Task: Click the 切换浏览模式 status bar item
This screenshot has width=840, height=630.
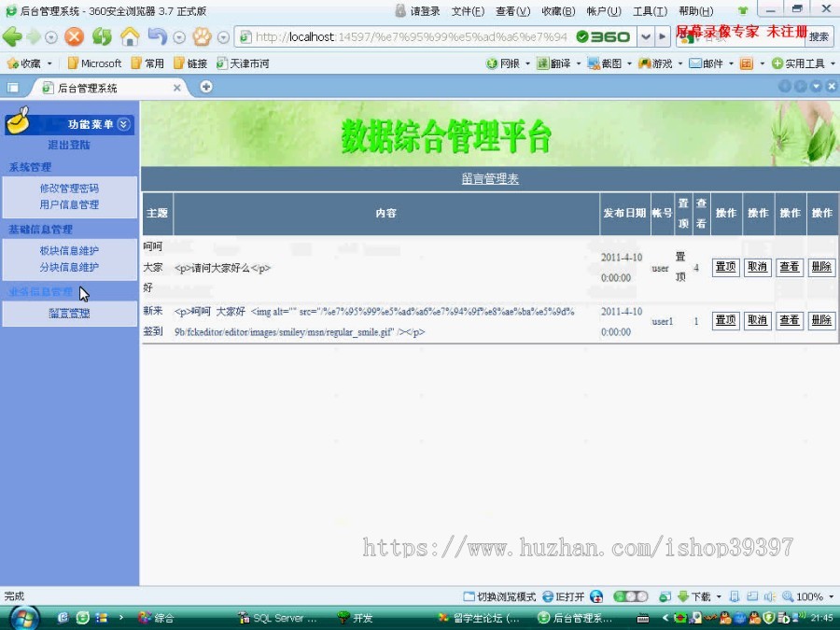Action: pos(500,596)
